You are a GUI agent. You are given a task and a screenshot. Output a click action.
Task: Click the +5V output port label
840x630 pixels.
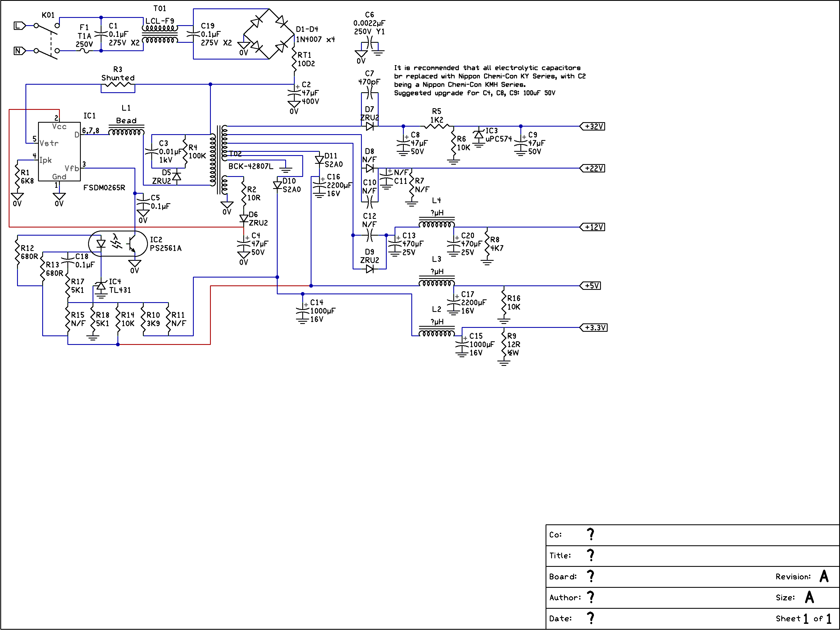click(x=591, y=286)
